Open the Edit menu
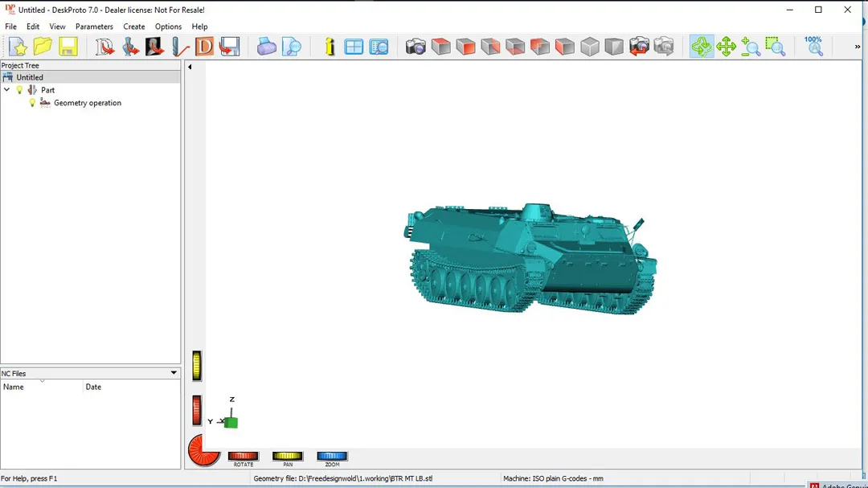868x488 pixels. coord(33,27)
